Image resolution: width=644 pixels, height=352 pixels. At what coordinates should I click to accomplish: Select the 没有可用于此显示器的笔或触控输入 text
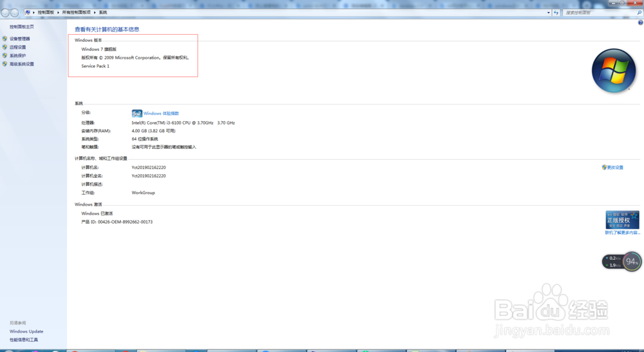(164, 147)
